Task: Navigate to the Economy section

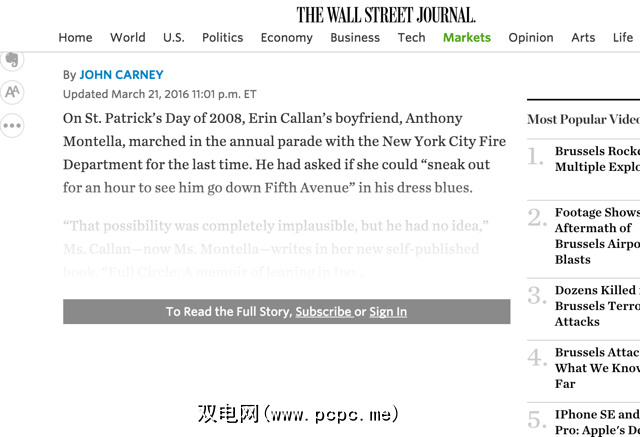Action: [286, 38]
